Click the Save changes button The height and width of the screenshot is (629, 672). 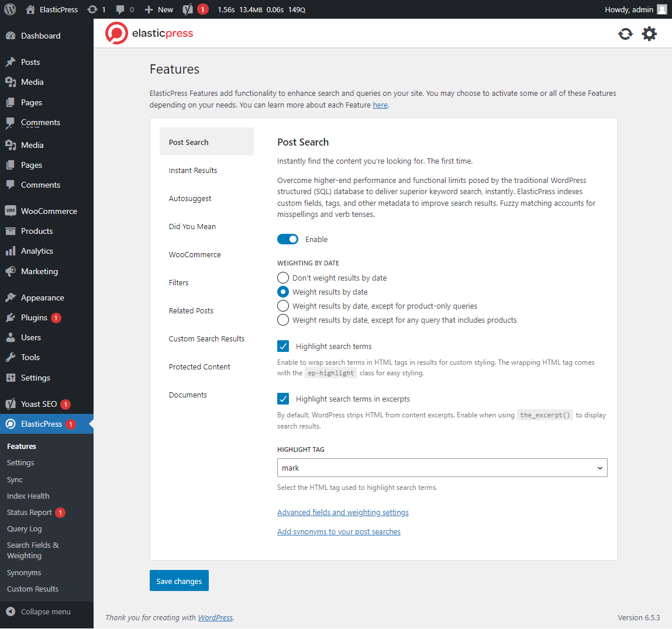[x=179, y=580]
